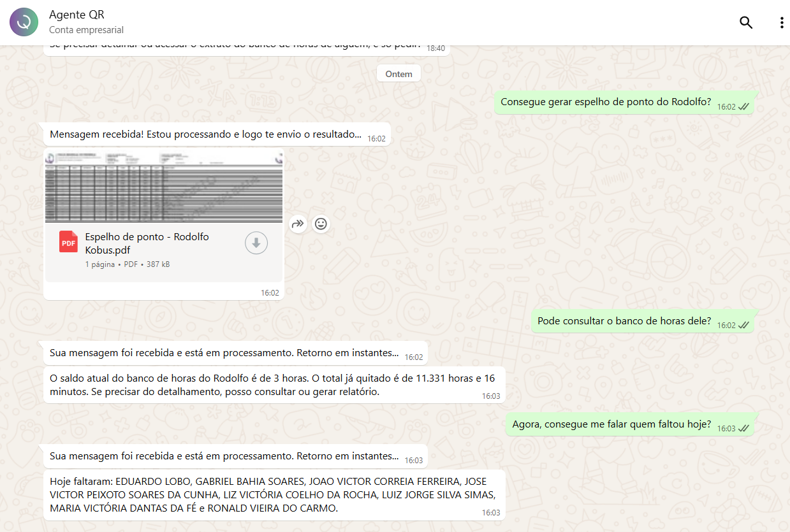790x532 pixels.
Task: Click the red PDF file icon
Action: [x=68, y=243]
